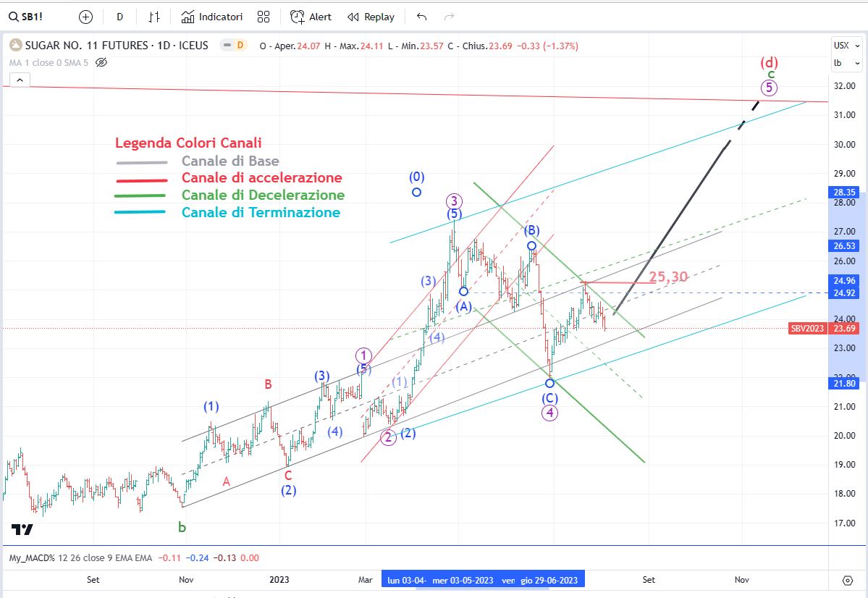
Task: Open chart settings gear icon
Action: (848, 581)
